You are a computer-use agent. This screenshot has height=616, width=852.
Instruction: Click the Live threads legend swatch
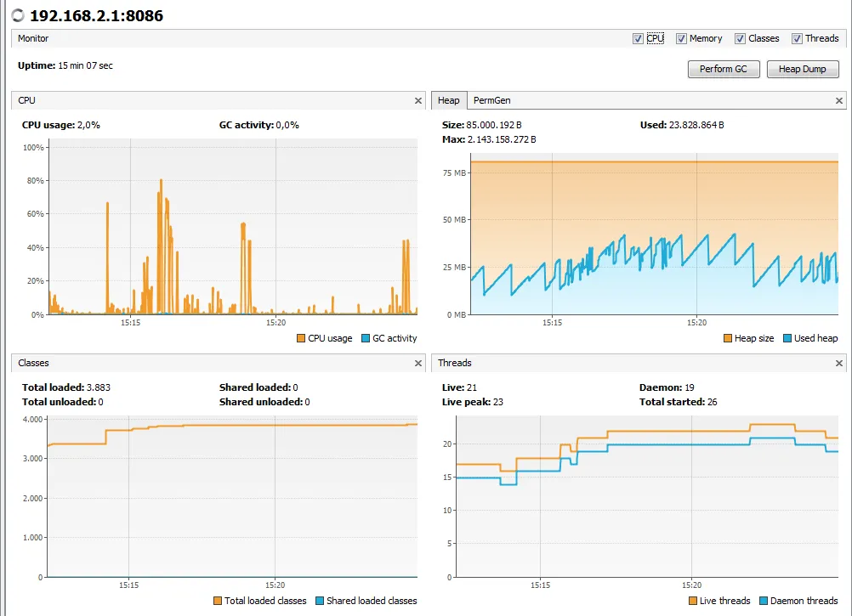click(x=693, y=601)
